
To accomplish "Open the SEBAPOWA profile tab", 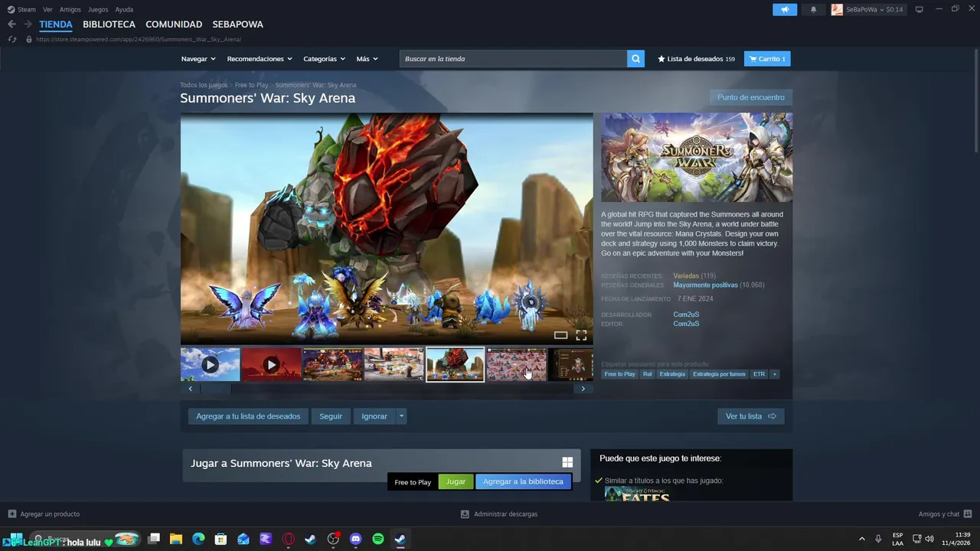I will point(237,24).
